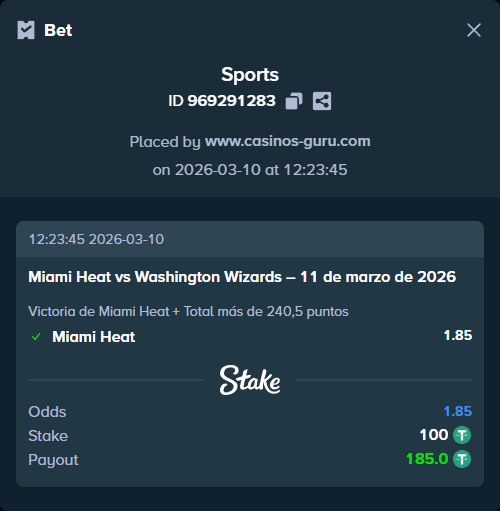
Task: Click the timestamp header on bet card
Action: click(96, 239)
